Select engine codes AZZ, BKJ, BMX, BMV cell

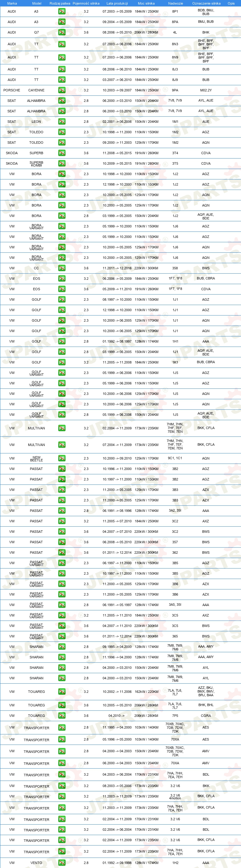(206, 691)
